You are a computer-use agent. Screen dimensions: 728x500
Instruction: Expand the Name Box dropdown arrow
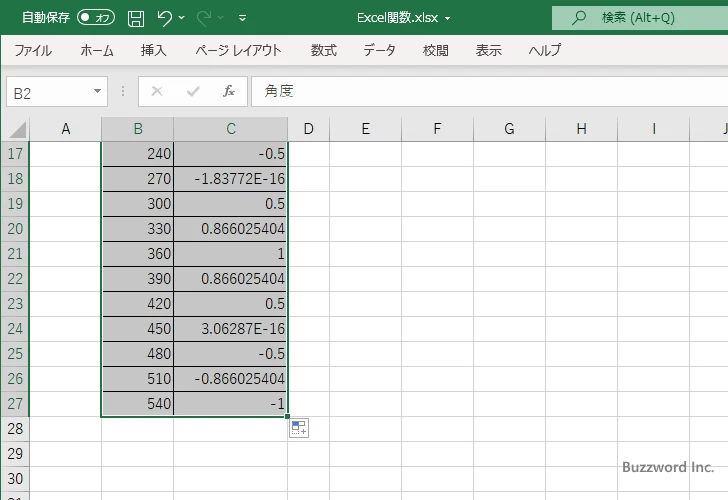[98, 91]
